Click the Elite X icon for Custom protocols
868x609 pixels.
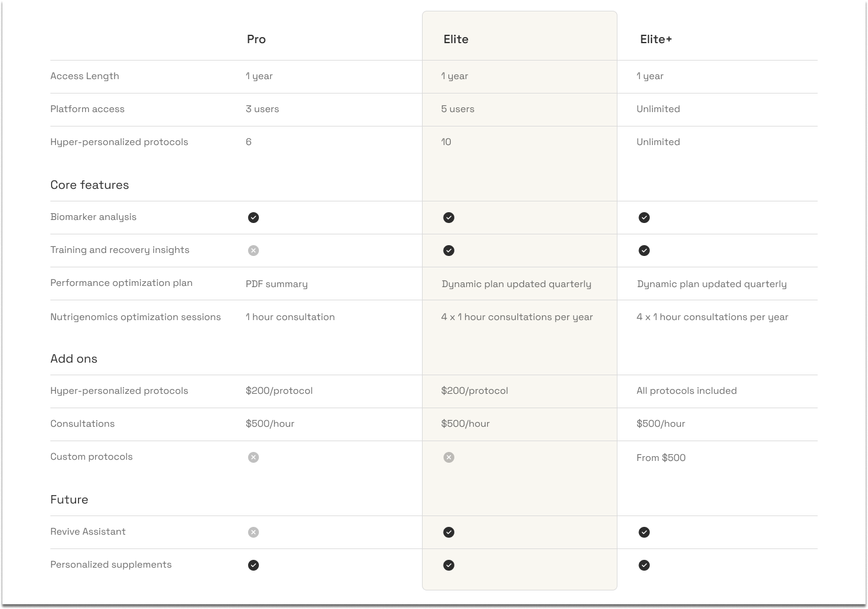click(x=449, y=457)
